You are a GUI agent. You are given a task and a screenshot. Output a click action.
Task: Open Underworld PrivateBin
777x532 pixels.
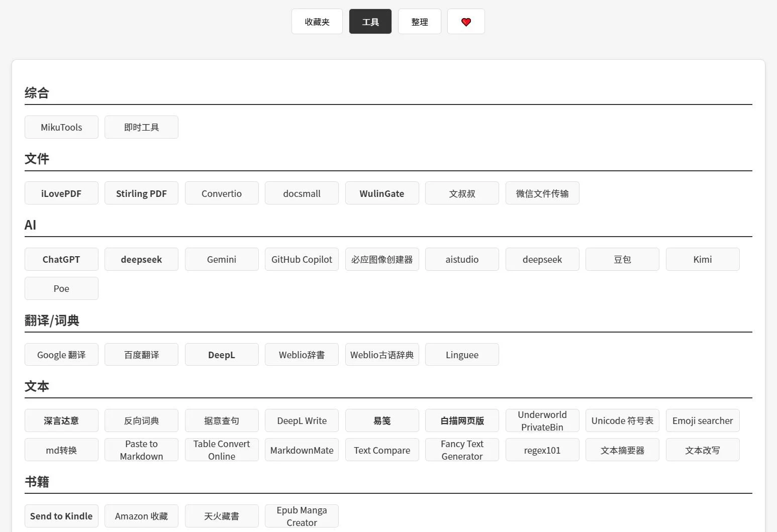[542, 420]
